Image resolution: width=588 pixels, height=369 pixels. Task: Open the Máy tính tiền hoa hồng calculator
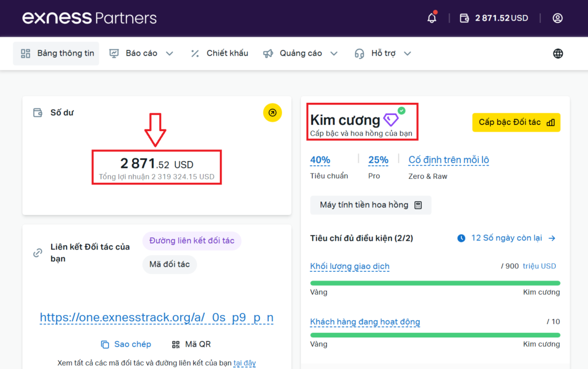[x=371, y=205]
